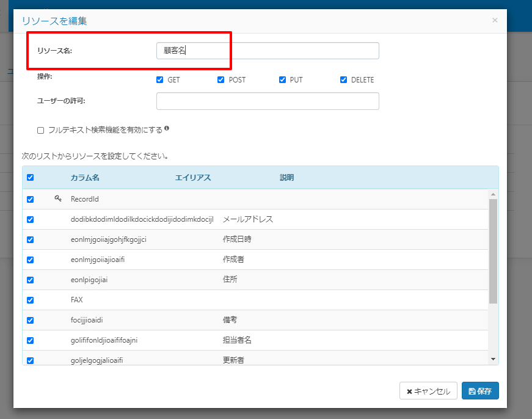The height and width of the screenshot is (419, 532).
Task: Uncheck the RecordId column checkbox
Action: [x=31, y=199]
